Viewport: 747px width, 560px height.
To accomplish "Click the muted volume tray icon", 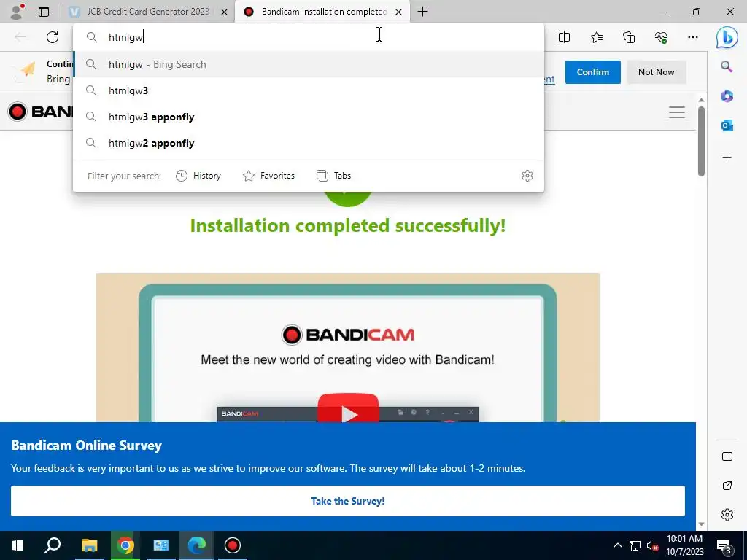I will pos(652,545).
